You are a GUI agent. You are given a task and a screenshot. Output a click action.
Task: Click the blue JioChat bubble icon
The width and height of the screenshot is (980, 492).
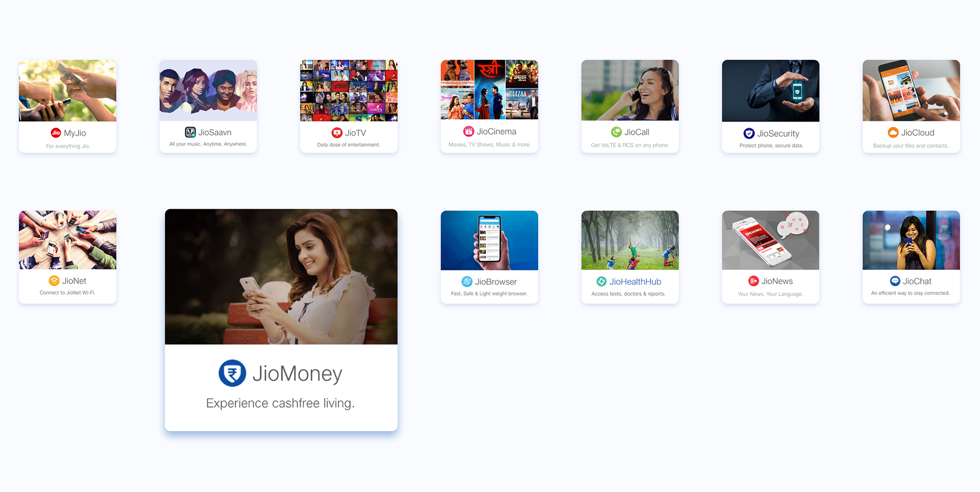click(x=895, y=281)
